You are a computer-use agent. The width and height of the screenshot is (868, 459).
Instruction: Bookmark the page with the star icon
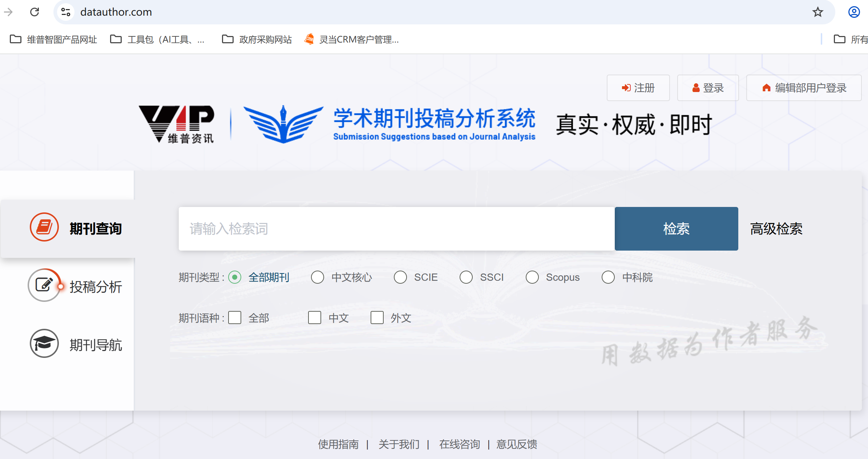(x=817, y=12)
